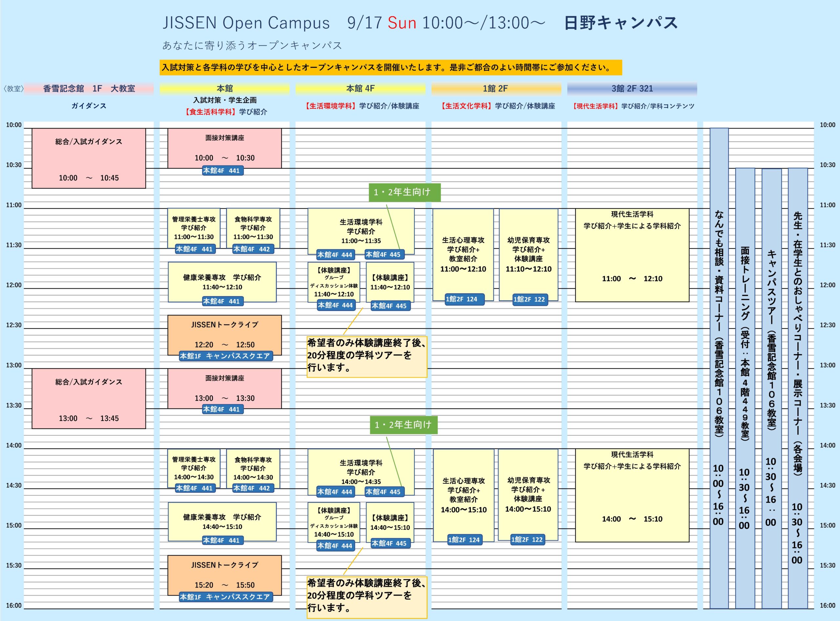The height and width of the screenshot is (621, 840).
Task: Select 生活心理専攻 11:00～12:10 session
Action: click(463, 255)
